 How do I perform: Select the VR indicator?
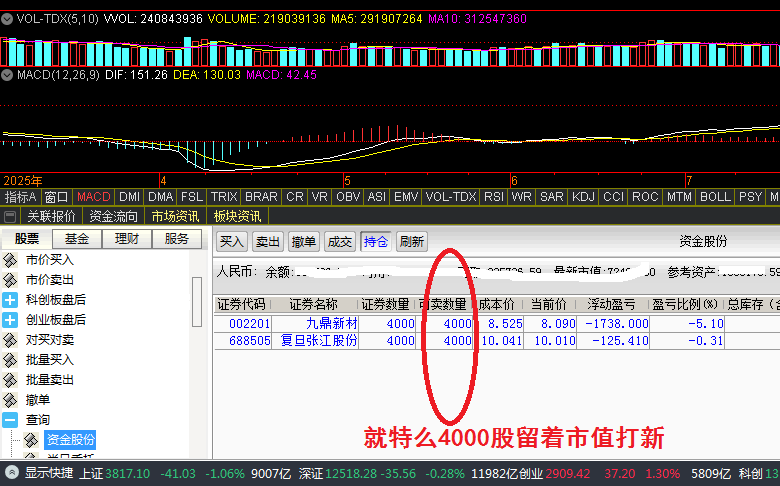(x=319, y=197)
